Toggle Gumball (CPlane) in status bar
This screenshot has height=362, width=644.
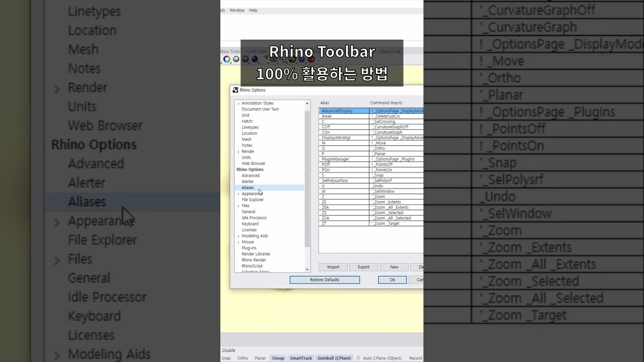coord(335,358)
